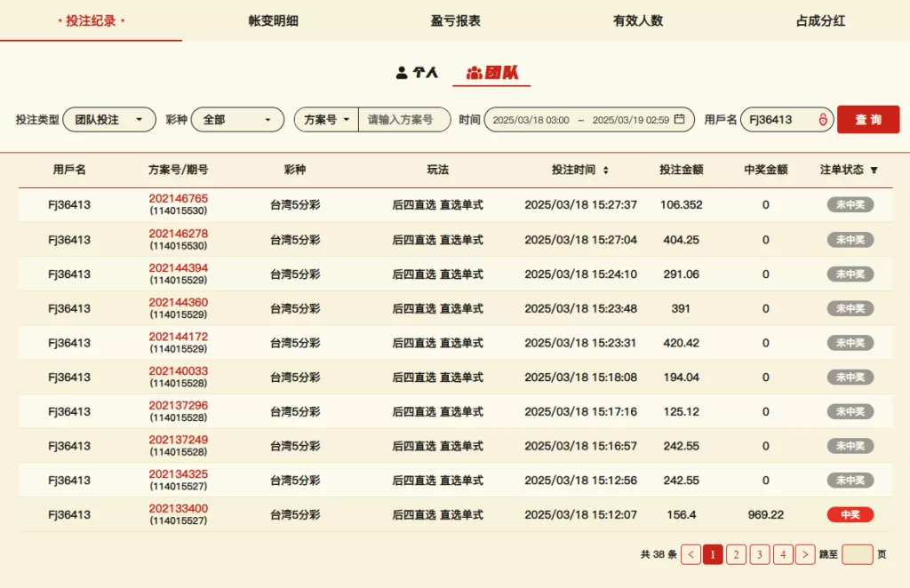Click the calendar icon in date range

coord(680,119)
